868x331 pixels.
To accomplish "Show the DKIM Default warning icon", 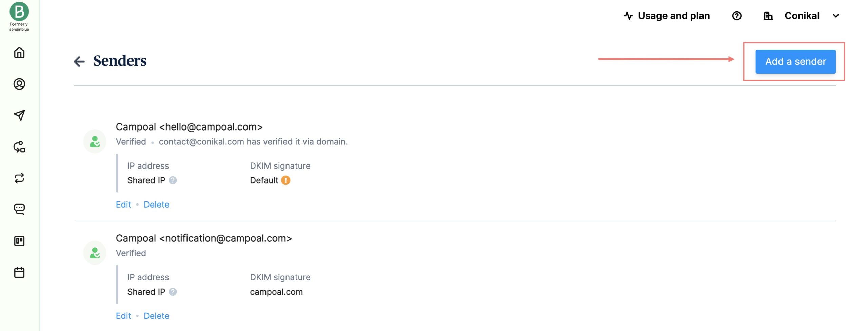I will pyautogui.click(x=286, y=180).
